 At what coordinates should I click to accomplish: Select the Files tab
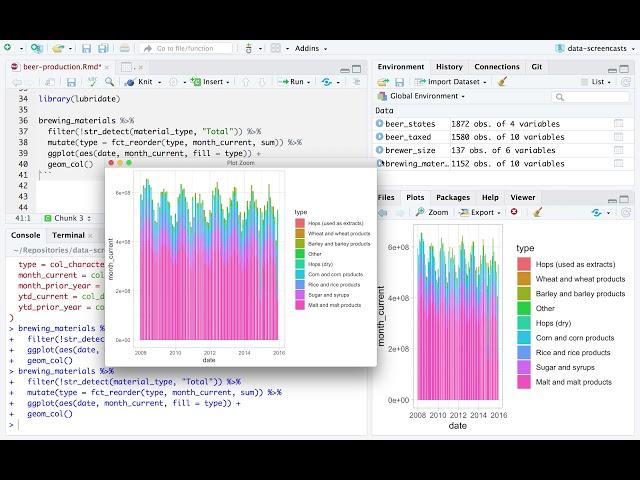point(386,197)
